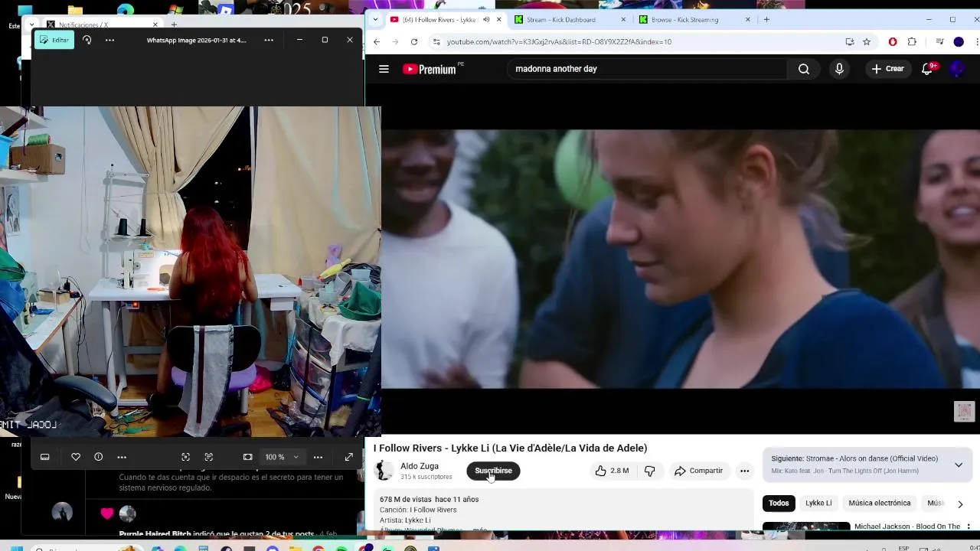Open the Opera-style red extension icon

[893, 41]
